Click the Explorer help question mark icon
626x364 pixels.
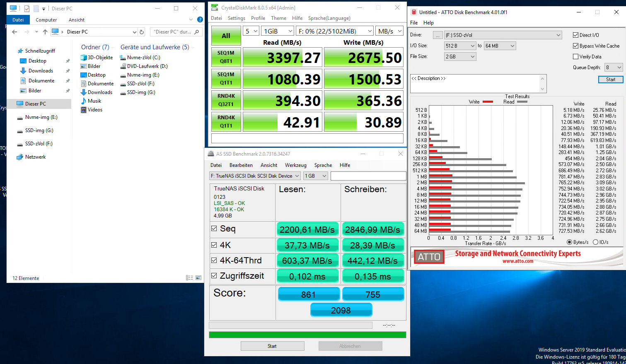[200, 19]
